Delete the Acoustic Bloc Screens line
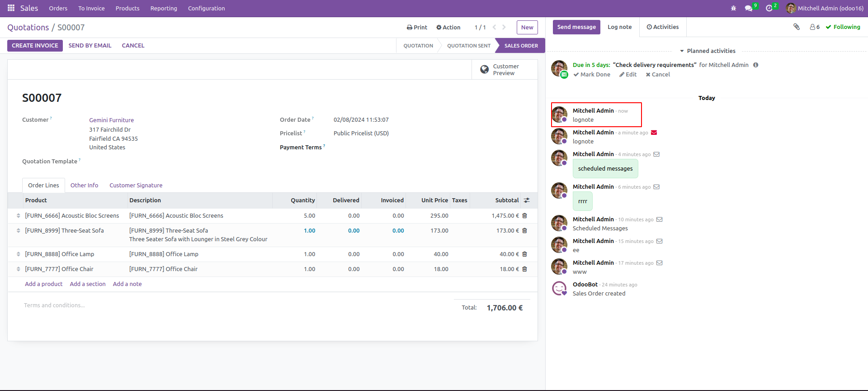This screenshot has height=391, width=868. [x=525, y=216]
